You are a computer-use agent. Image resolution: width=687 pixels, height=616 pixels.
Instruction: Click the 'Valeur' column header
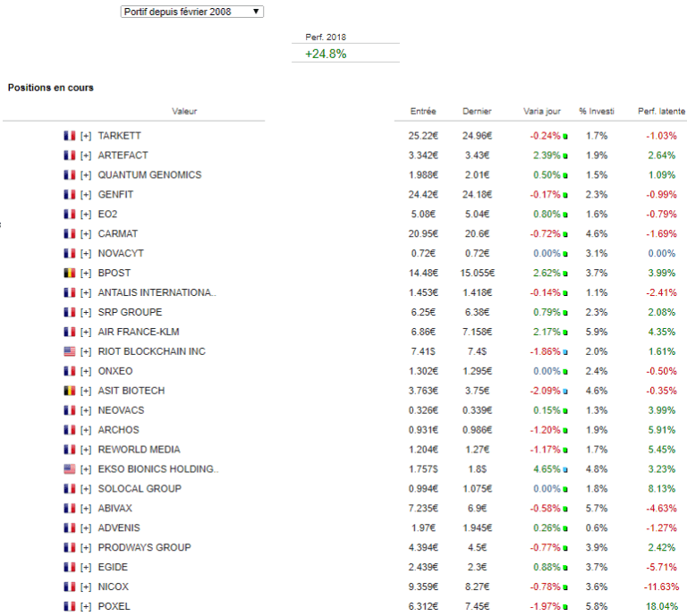184,112
